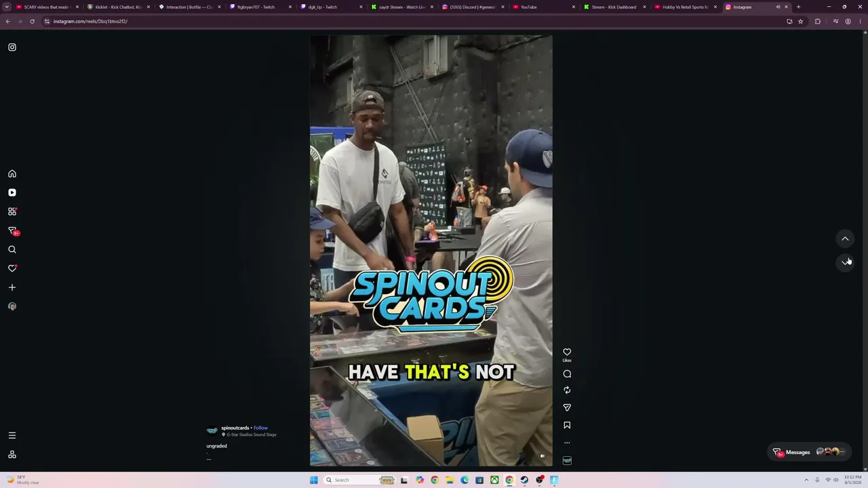Switch to the Hobby Vs Retail Sports tab

[x=686, y=7]
